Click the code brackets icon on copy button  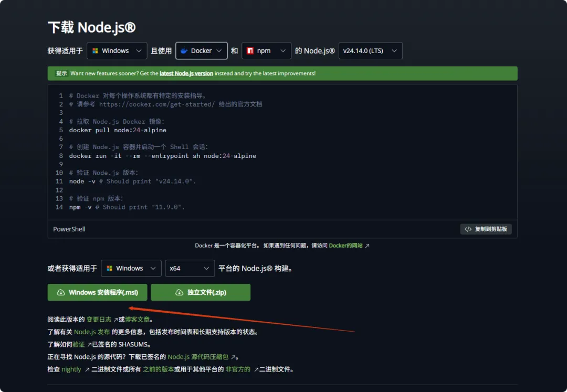click(468, 229)
